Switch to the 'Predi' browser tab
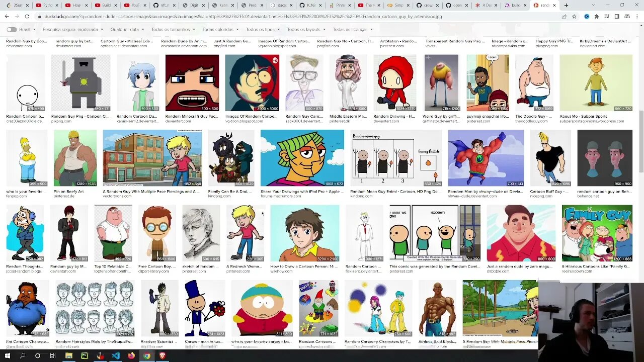644x362 pixels. pyautogui.click(x=251, y=5)
